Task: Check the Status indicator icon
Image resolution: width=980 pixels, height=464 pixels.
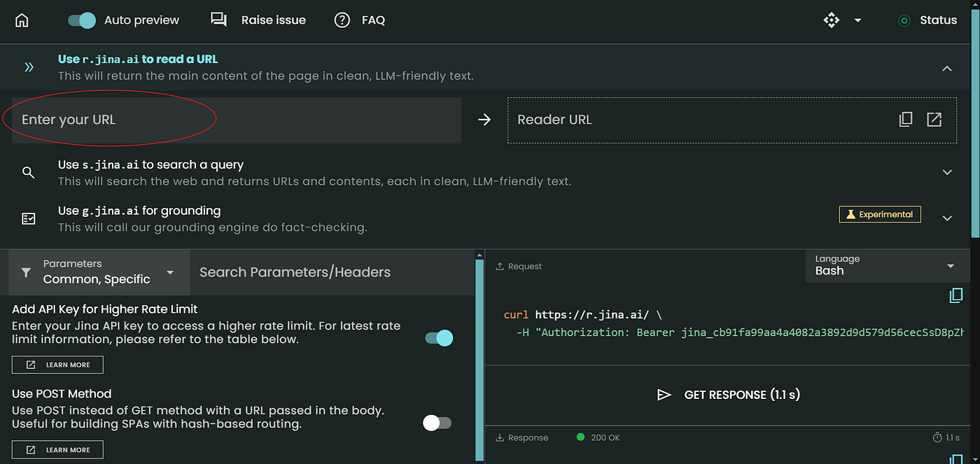Action: point(904,20)
